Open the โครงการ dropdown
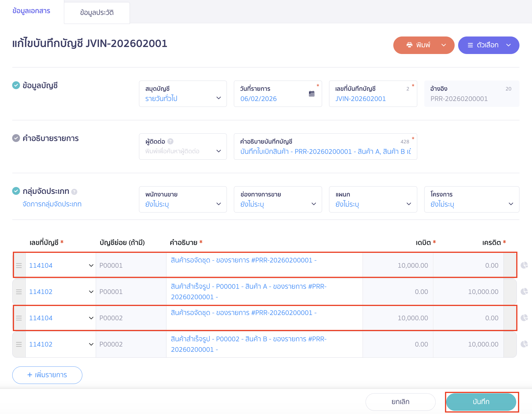Viewport: 532px width, 414px height. pos(471,199)
